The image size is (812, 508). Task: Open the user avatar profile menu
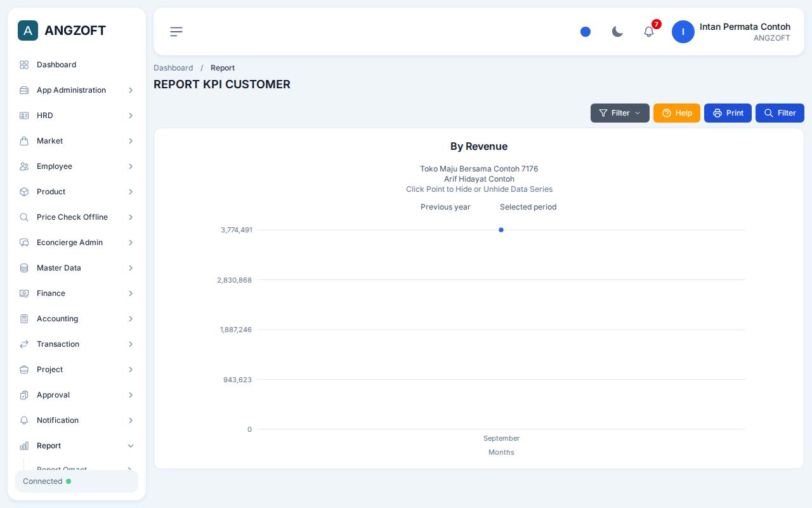click(683, 32)
